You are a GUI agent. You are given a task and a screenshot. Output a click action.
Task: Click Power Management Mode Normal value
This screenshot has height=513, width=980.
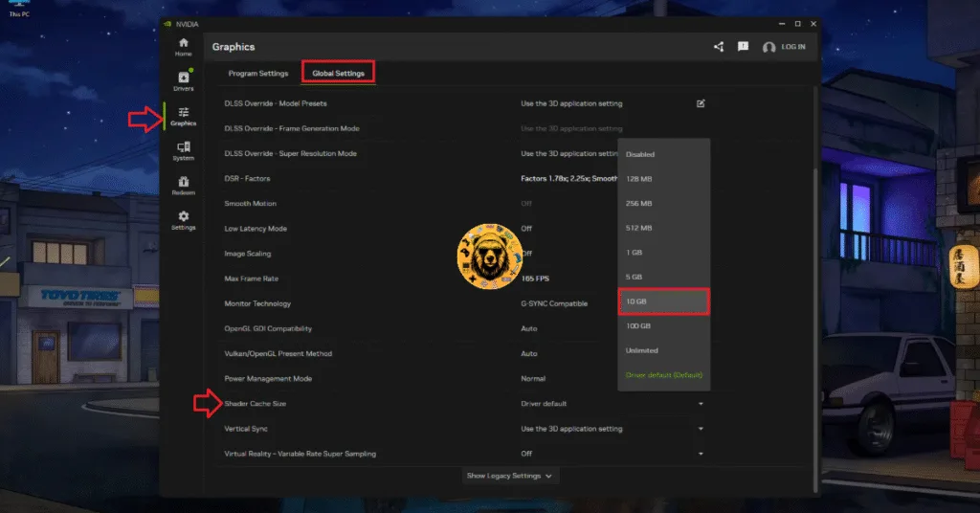coord(533,379)
